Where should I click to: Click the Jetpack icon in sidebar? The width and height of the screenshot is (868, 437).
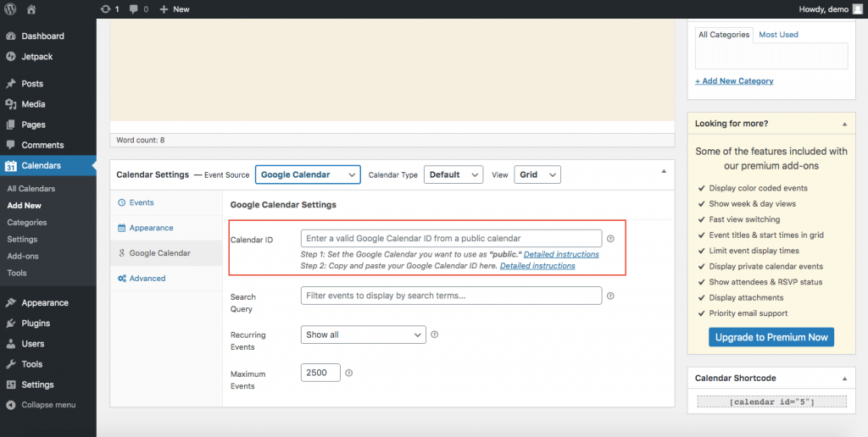coord(10,57)
